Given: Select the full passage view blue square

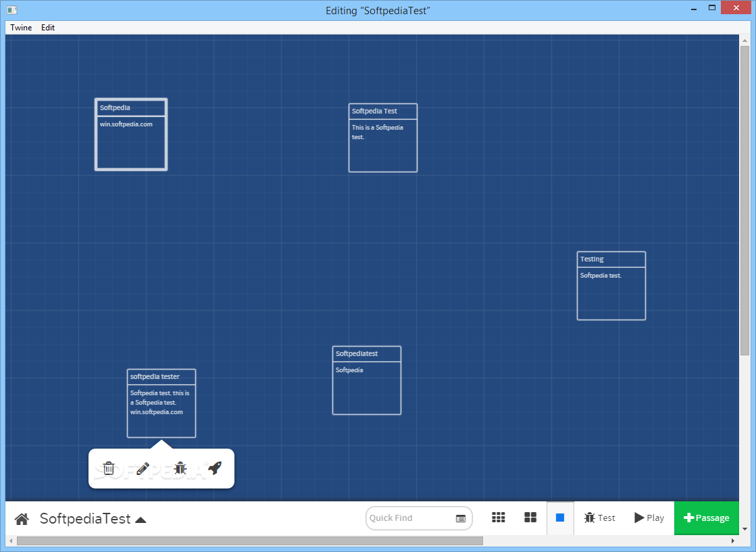Looking at the screenshot, I should 560,518.
